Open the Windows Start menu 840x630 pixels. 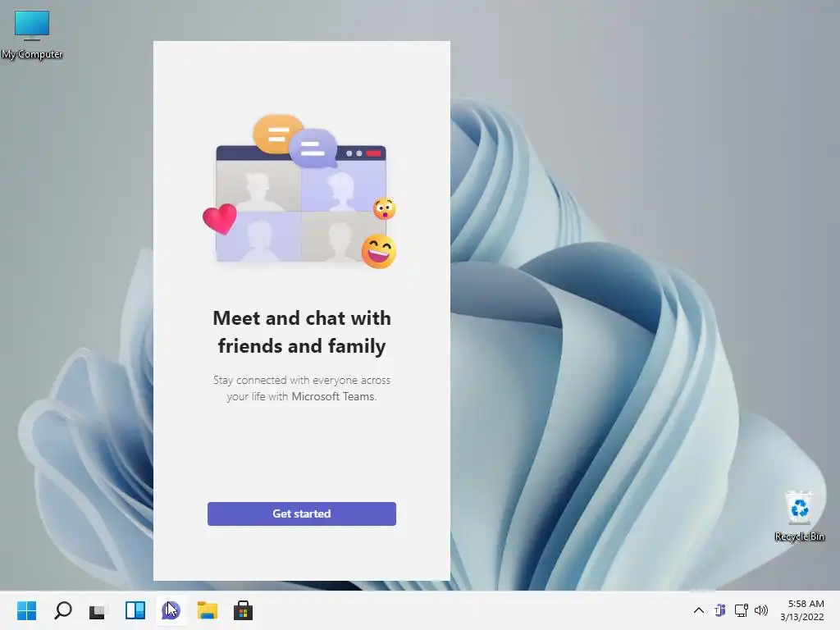(27, 610)
